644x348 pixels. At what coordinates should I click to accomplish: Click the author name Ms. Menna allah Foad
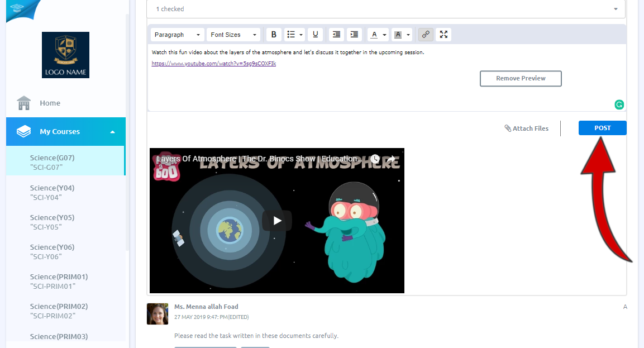click(206, 307)
